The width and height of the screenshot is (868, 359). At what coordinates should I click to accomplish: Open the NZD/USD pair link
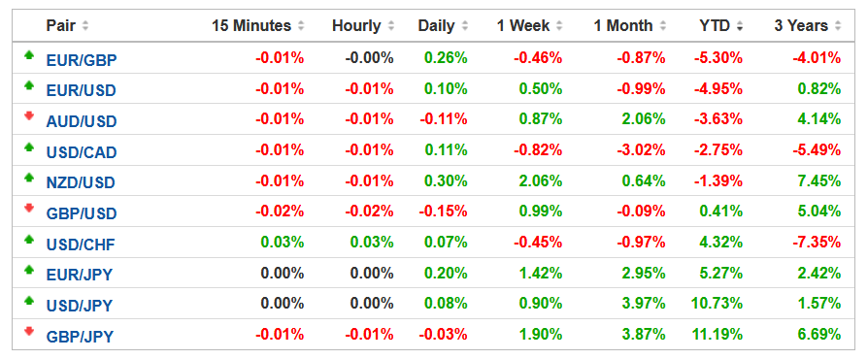pyautogui.click(x=81, y=182)
